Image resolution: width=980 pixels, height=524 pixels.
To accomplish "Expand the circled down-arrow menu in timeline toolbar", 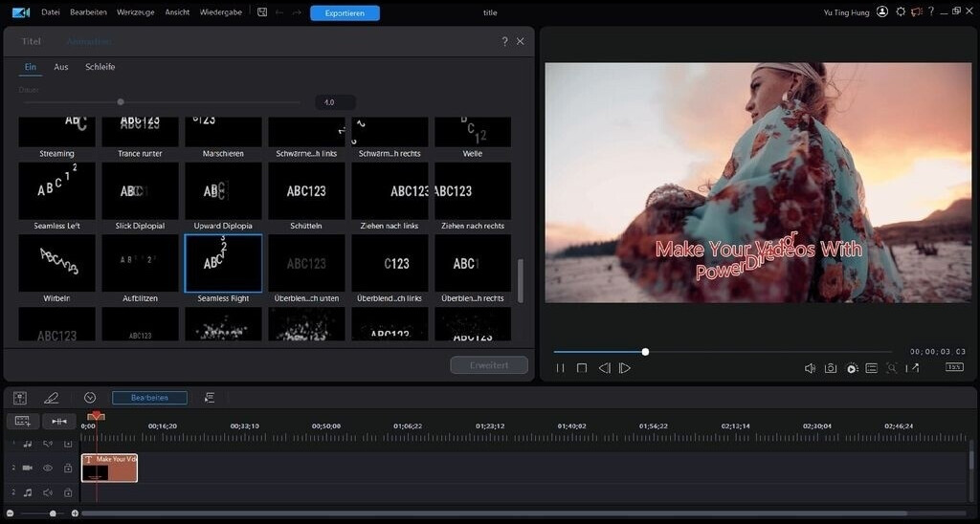I will [x=90, y=398].
